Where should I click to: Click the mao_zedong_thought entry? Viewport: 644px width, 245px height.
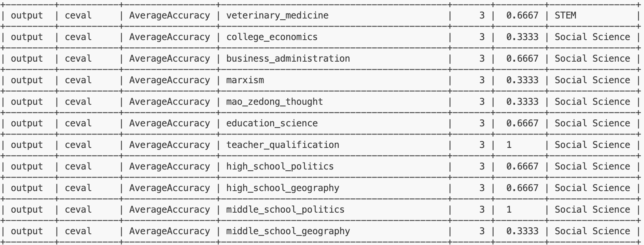pyautogui.click(x=274, y=102)
